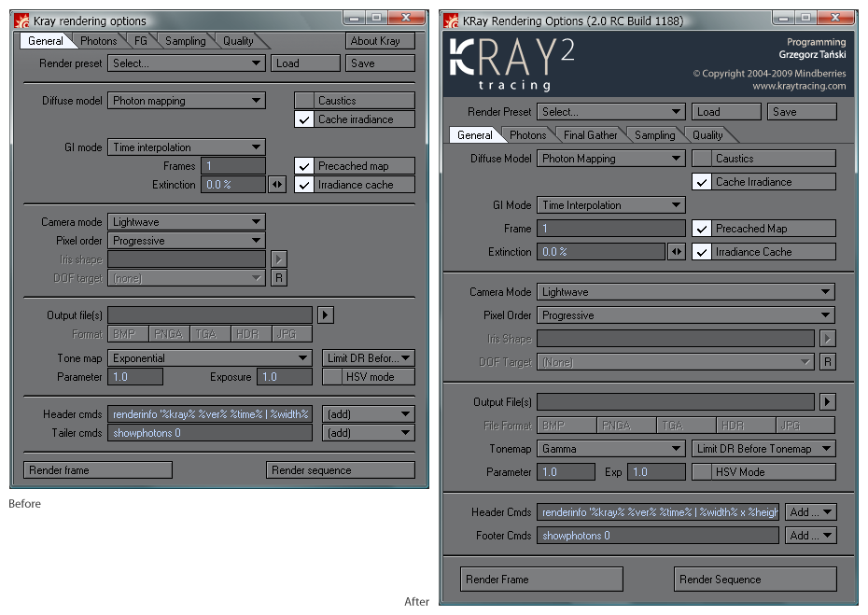Viewport: 868px width, 615px height.
Task: Click the Exp value field
Action: [x=657, y=472]
